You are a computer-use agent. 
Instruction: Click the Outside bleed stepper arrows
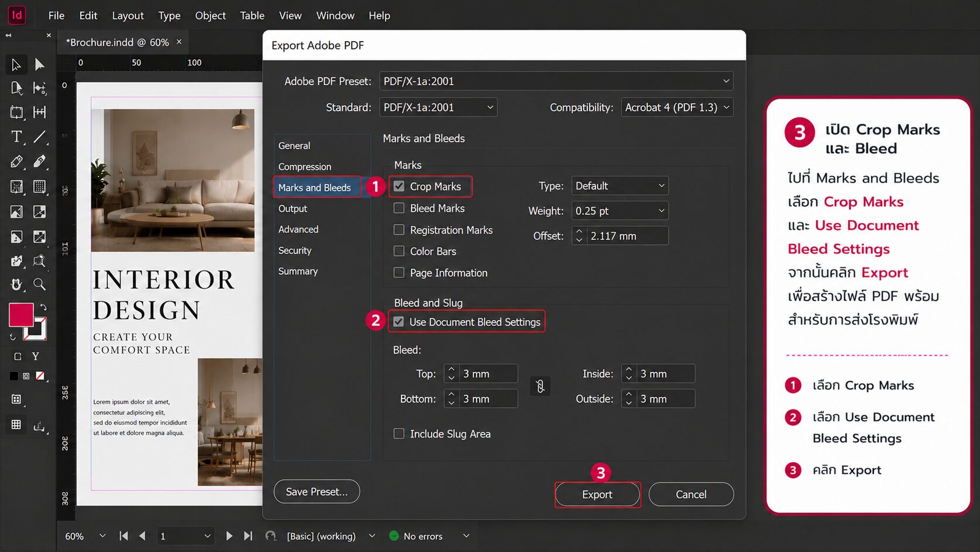629,399
